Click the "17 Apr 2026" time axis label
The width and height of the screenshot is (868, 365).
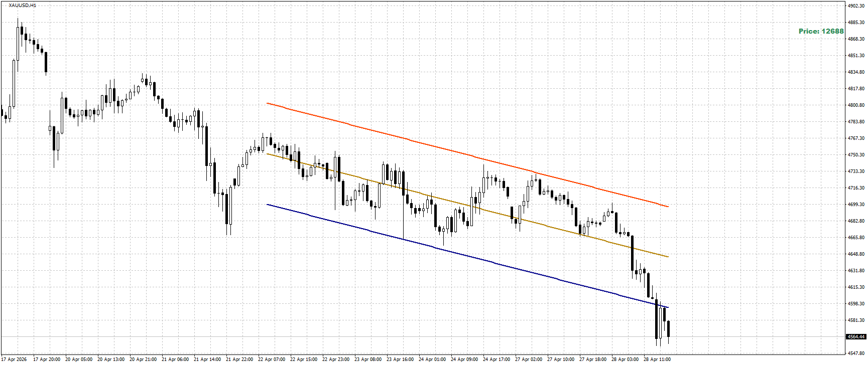pos(14,359)
